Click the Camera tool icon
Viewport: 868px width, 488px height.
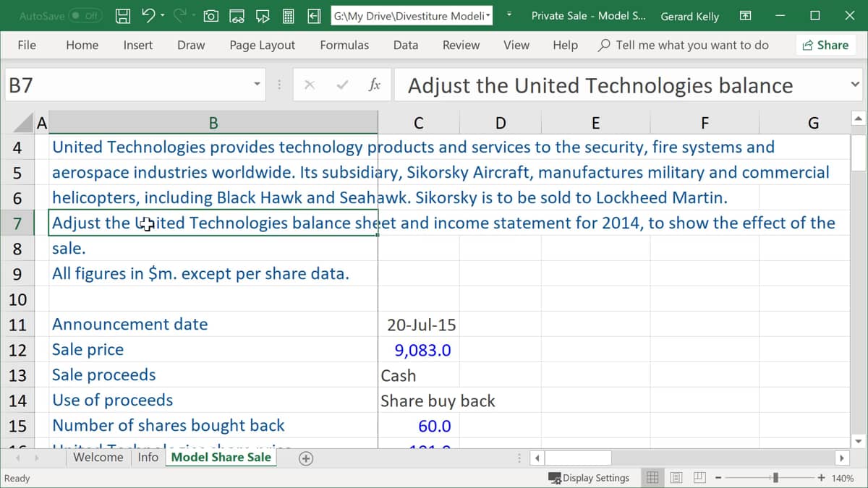click(x=211, y=15)
